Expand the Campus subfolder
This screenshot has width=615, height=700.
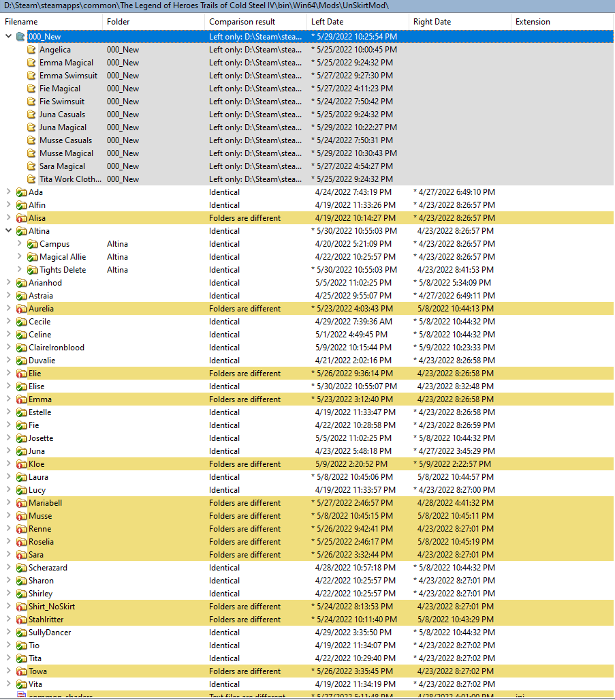pyautogui.click(x=19, y=243)
